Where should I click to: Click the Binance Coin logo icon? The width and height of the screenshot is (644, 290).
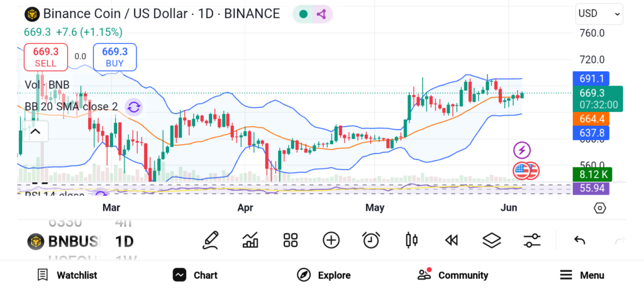pyautogui.click(x=32, y=14)
